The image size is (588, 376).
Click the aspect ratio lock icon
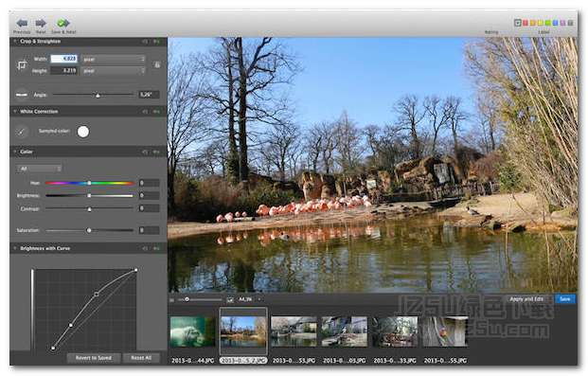tap(157, 65)
